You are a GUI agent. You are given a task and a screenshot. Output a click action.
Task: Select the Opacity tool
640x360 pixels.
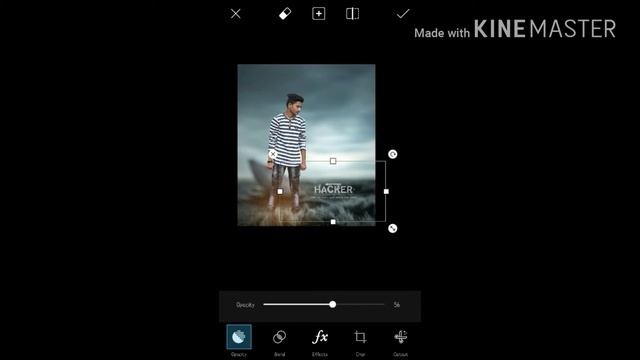tap(239, 341)
